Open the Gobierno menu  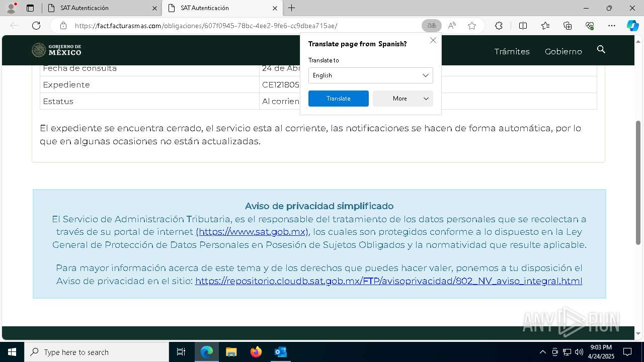click(563, 52)
